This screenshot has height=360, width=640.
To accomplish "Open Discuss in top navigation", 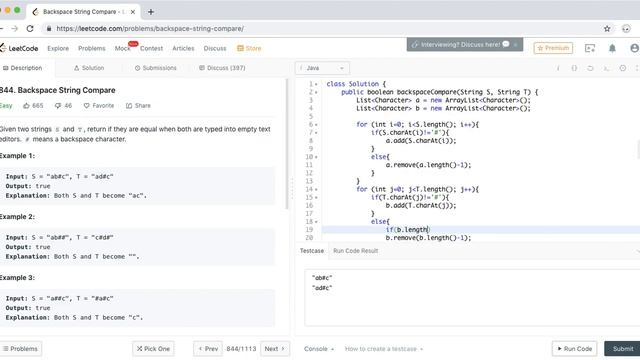I will point(215,48).
